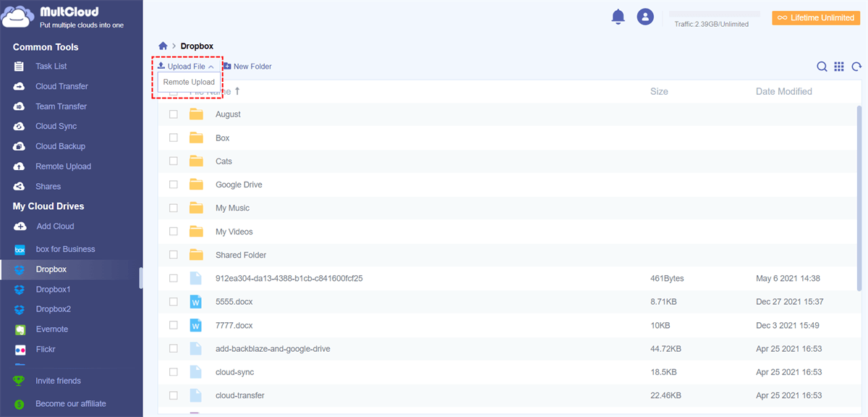
Task: Open the cloud-sync file
Action: point(235,372)
